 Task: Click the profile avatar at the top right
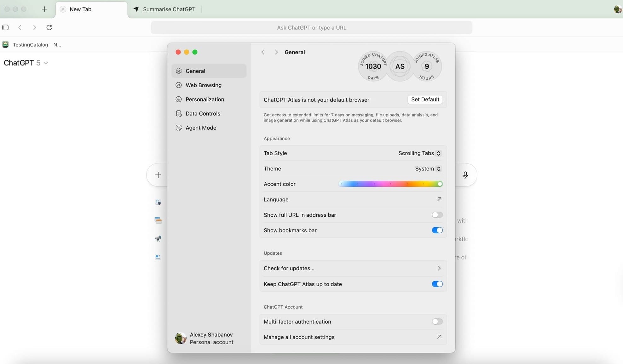(617, 9)
